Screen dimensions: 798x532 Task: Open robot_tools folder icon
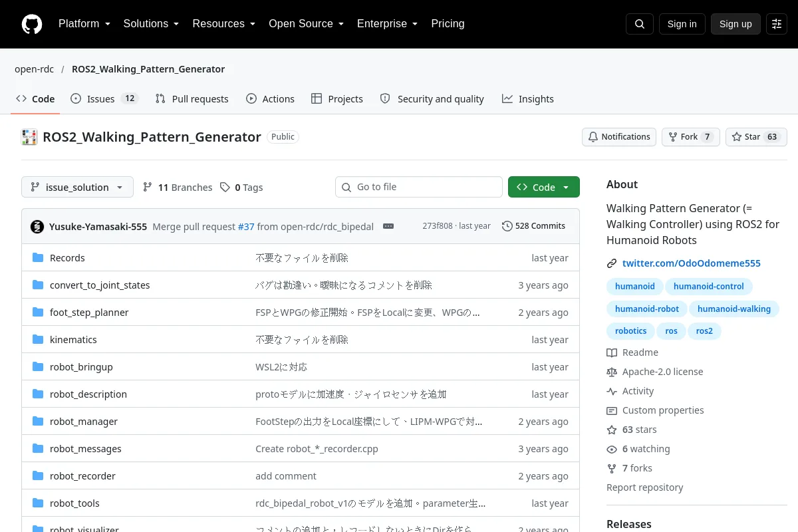(38, 503)
